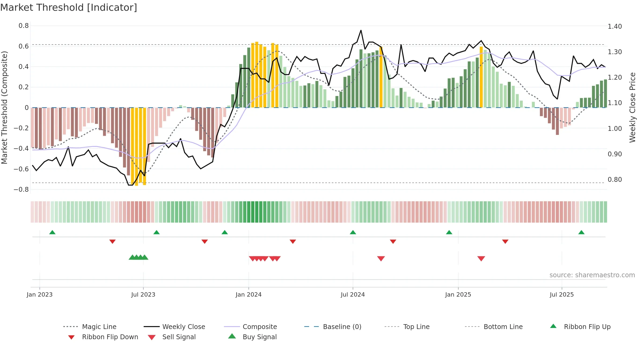644x362 pixels.
Task: Click the 0 tick label on composite axis
Action: pyautogui.click(x=27, y=108)
